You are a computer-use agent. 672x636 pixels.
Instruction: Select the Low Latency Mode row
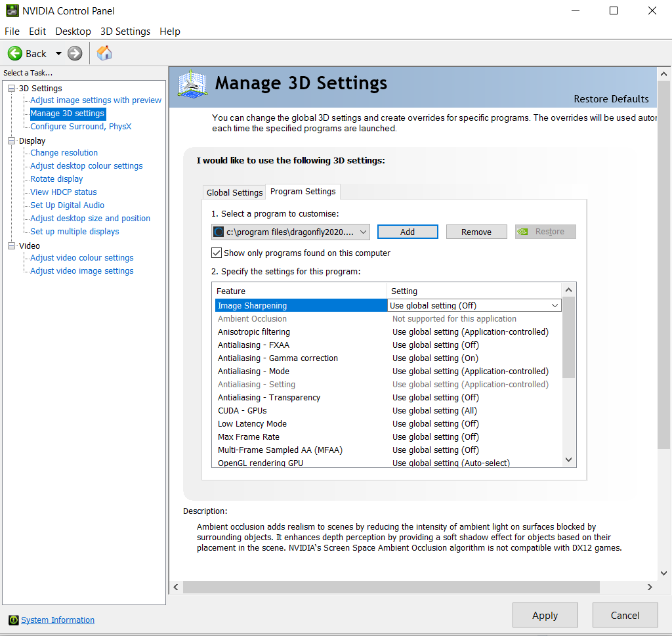tap(388, 424)
